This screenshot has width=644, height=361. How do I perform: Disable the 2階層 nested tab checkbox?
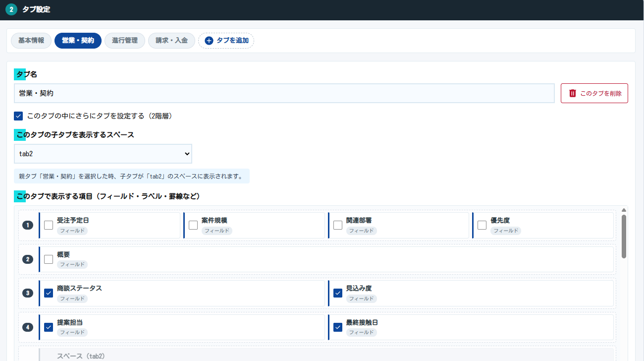[18, 116]
